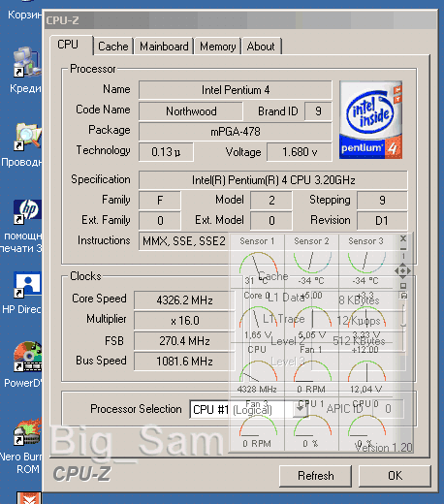Click the Ext. Family value box
Image resolution: width=444 pixels, height=504 pixels.
click(160, 221)
